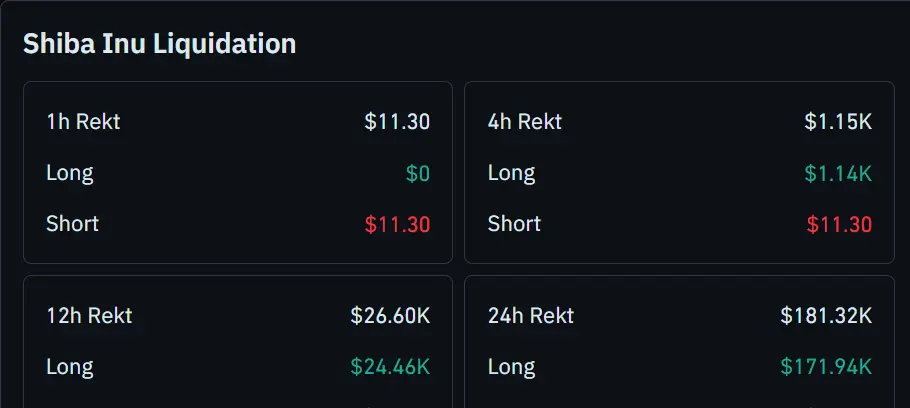Screen dimensions: 910x408
Task: Click the Long label in 4h card
Action: point(511,173)
